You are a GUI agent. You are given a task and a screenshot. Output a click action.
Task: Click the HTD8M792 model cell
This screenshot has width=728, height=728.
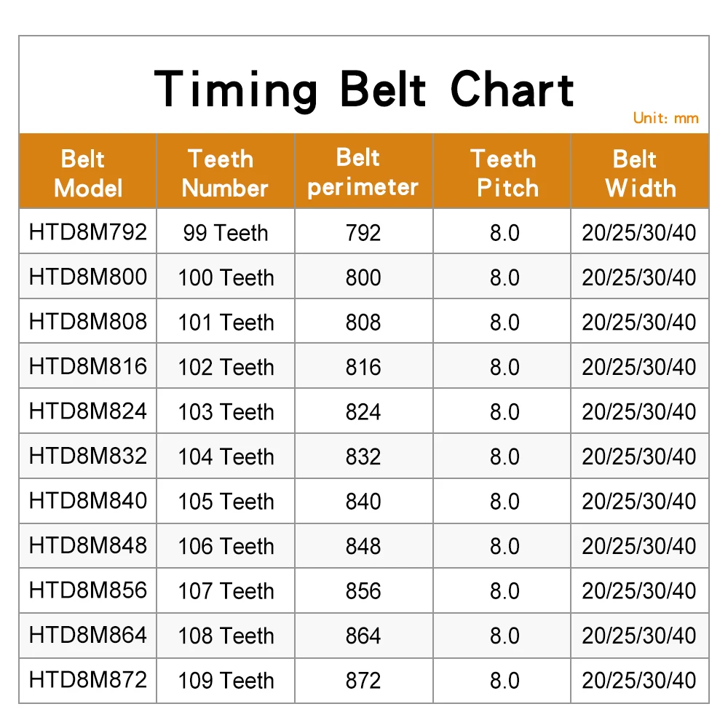coord(88,232)
